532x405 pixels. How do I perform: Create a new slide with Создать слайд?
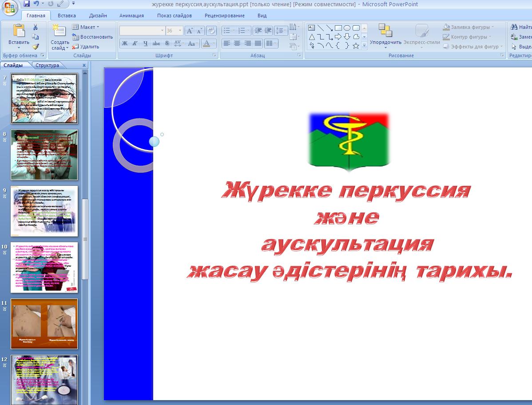(x=60, y=37)
